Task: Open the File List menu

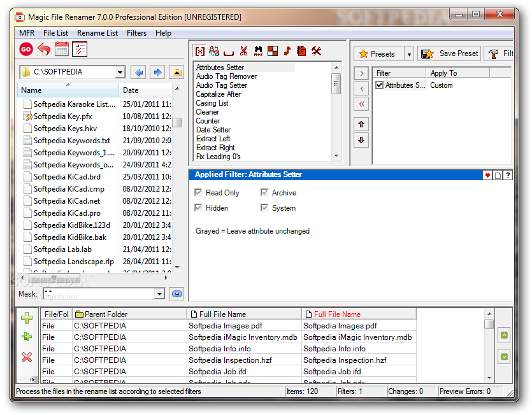Action: click(x=55, y=33)
